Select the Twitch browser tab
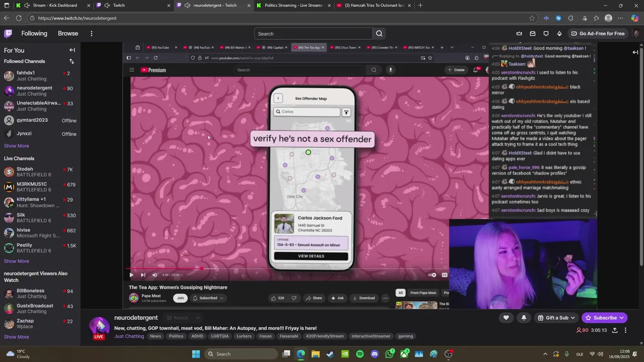Viewport: 644px width, 362px height. tap(133, 6)
